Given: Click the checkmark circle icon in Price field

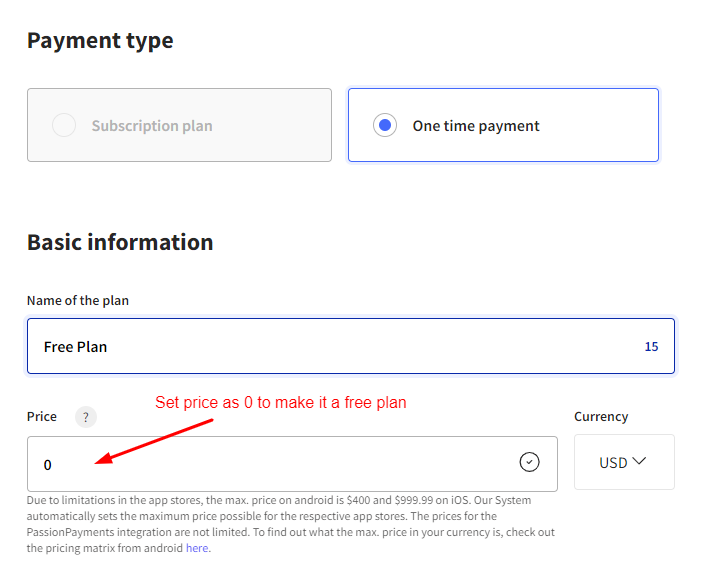Looking at the screenshot, I should tap(529, 462).
